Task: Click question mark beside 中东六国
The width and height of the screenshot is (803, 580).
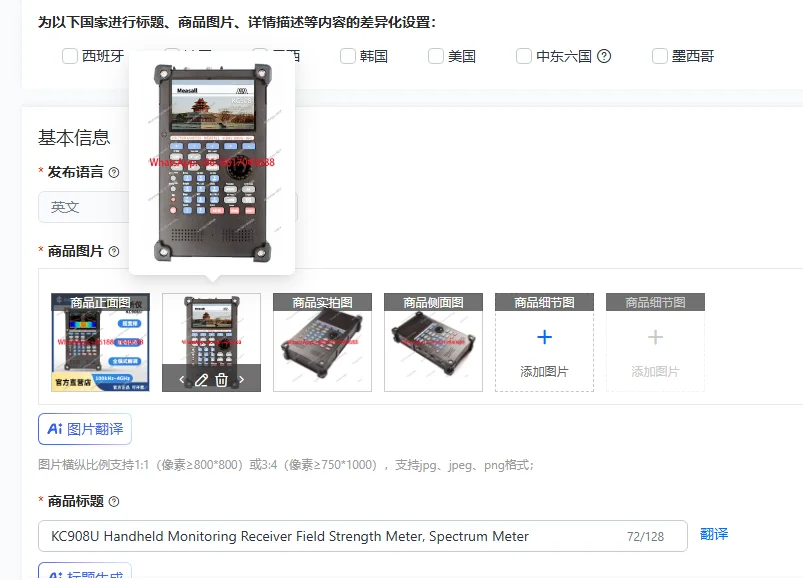Action: coord(604,56)
